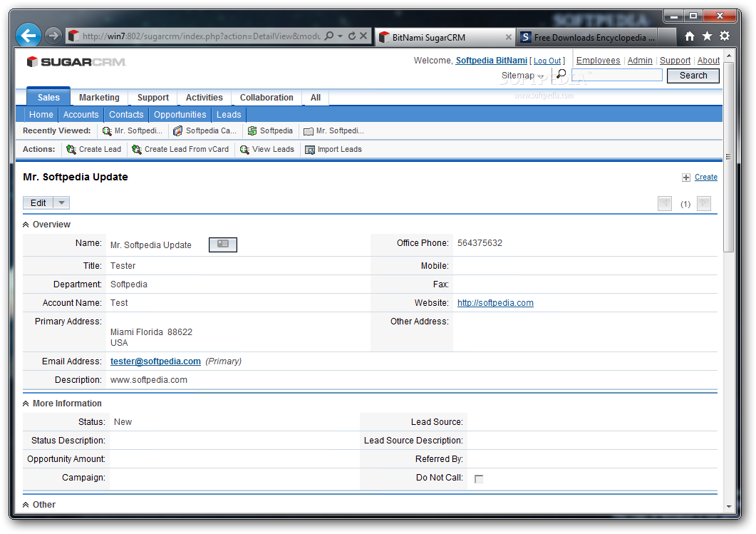
Task: Open Softpedia BitNami user link
Action: click(492, 61)
